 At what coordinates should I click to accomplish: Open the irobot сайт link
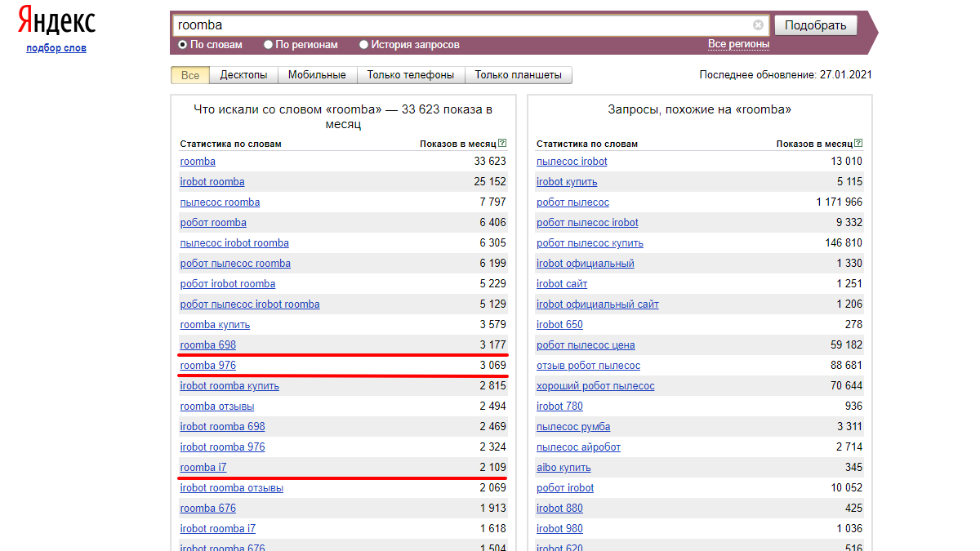562,284
